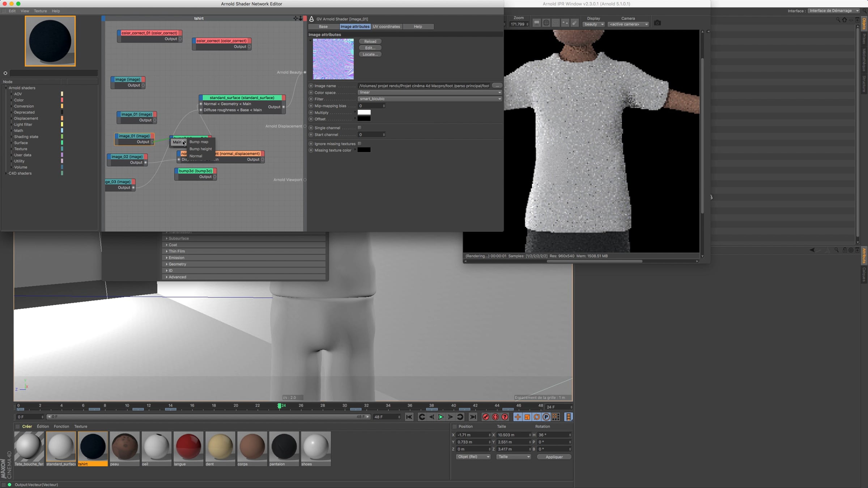Open the Missing texture color swatch
Viewport: 868px width, 488px height.
(x=364, y=150)
